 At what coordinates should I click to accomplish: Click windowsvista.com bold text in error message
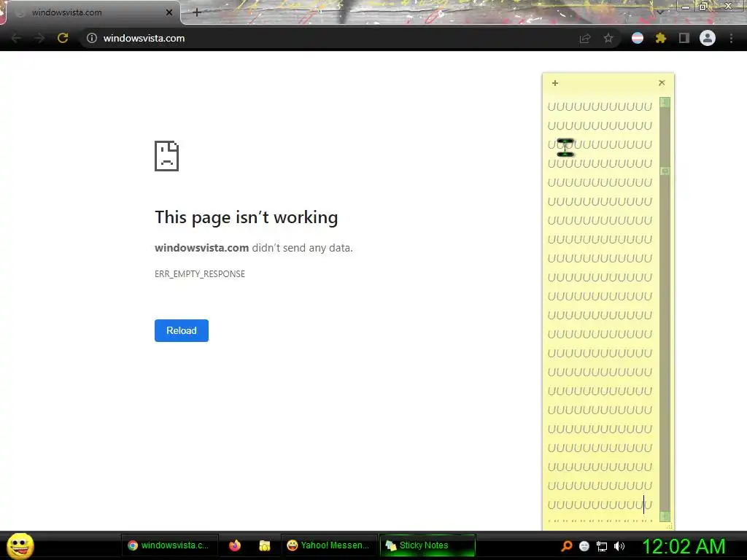click(201, 248)
